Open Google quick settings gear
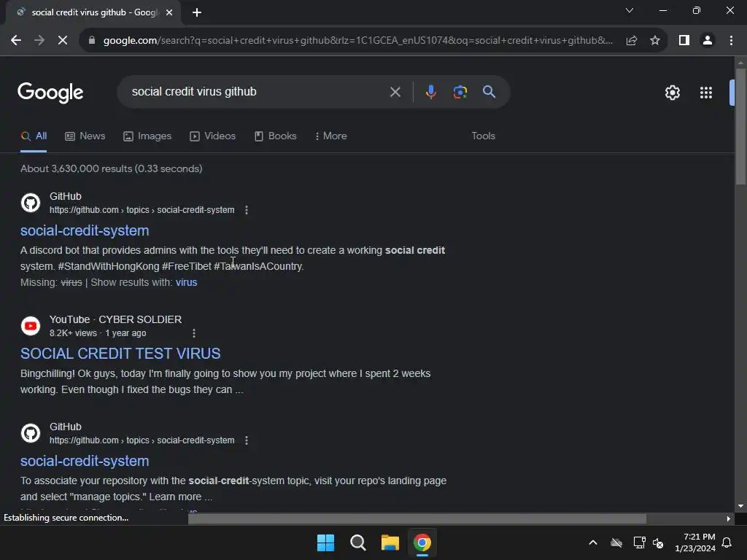This screenshot has width=747, height=560. pyautogui.click(x=672, y=93)
